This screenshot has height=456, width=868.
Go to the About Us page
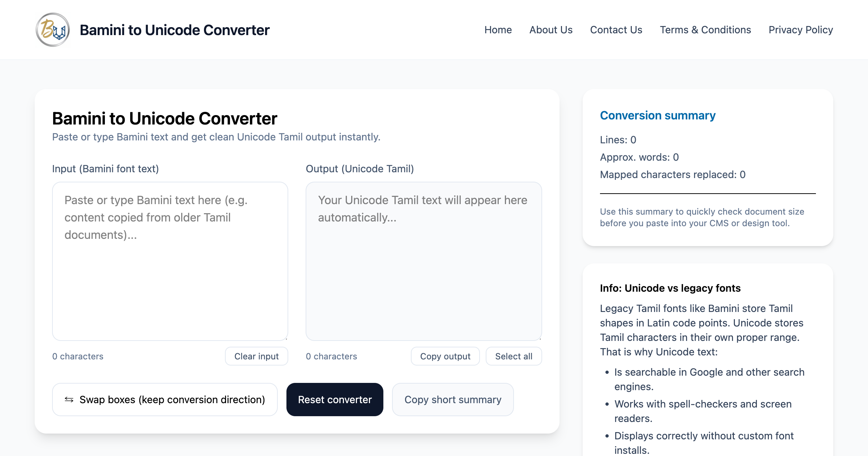550,30
